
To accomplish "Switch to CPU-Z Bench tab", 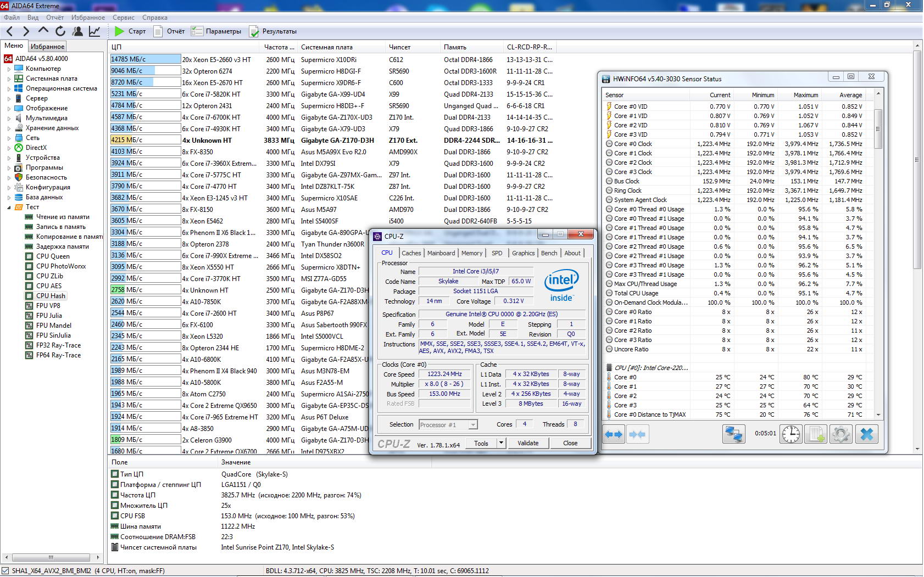I will pyautogui.click(x=549, y=253).
